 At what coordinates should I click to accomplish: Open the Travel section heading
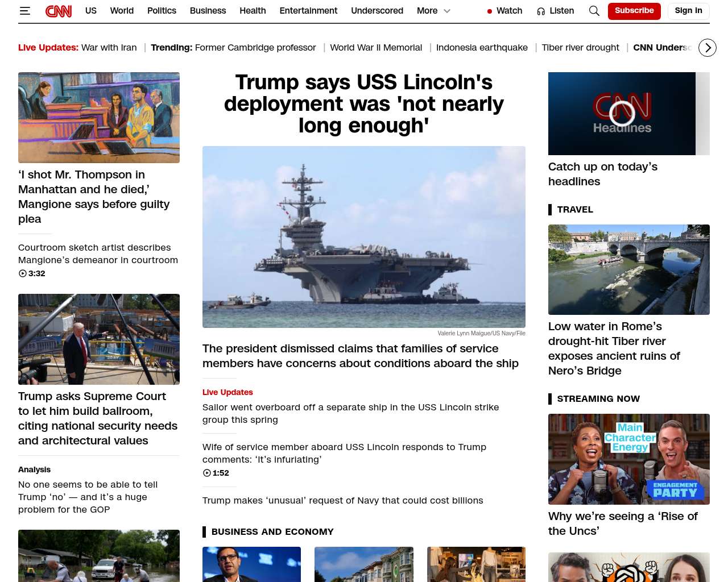pos(575,210)
